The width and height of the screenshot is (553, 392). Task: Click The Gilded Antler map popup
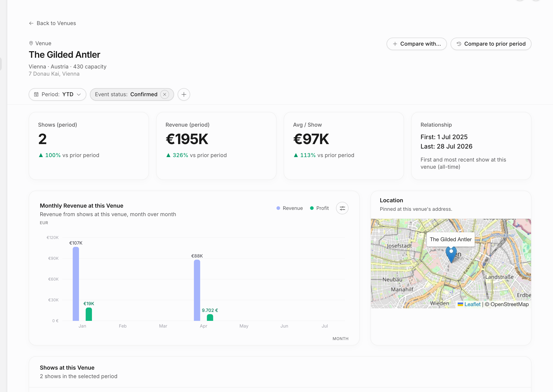click(451, 239)
